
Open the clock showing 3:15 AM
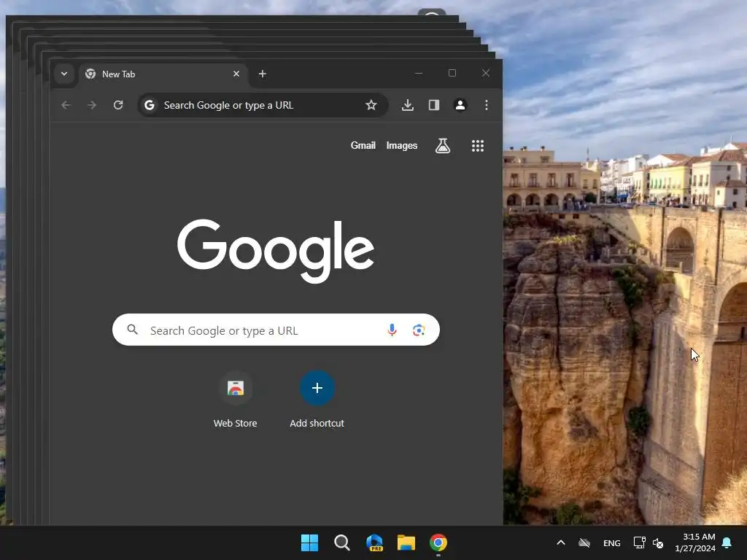[695, 542]
